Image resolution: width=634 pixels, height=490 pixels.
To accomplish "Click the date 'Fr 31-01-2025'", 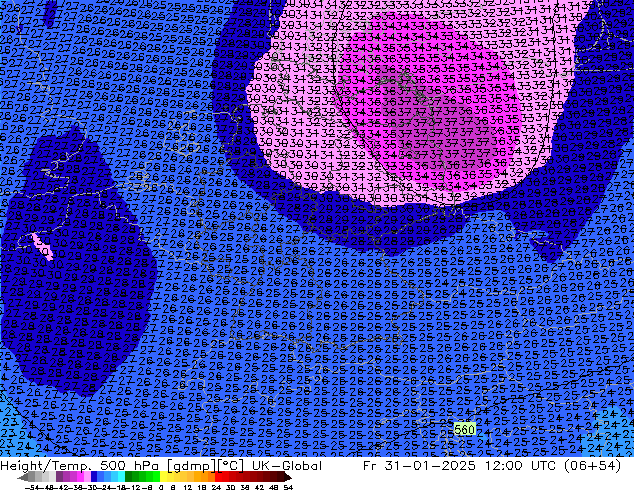I will (x=419, y=466).
